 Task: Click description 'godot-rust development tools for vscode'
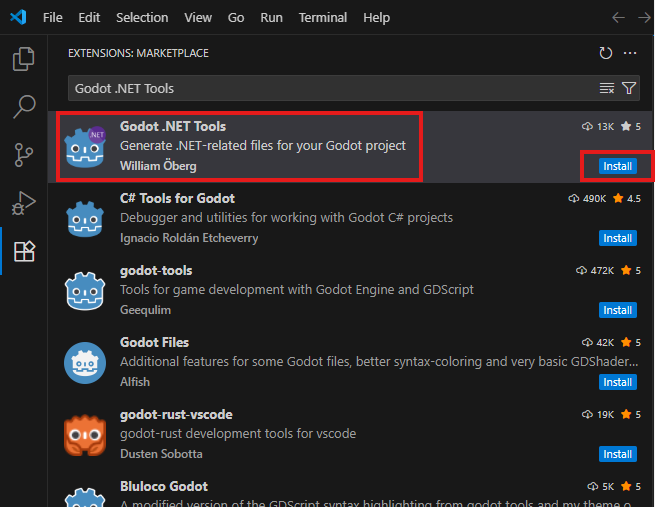coord(238,433)
